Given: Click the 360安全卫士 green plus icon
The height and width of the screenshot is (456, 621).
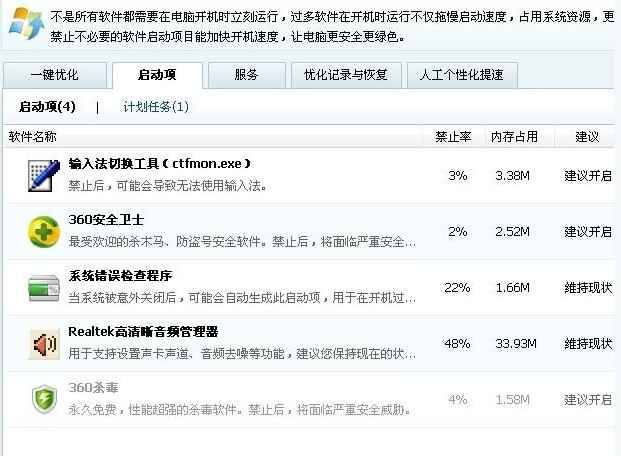Looking at the screenshot, I should (44, 231).
